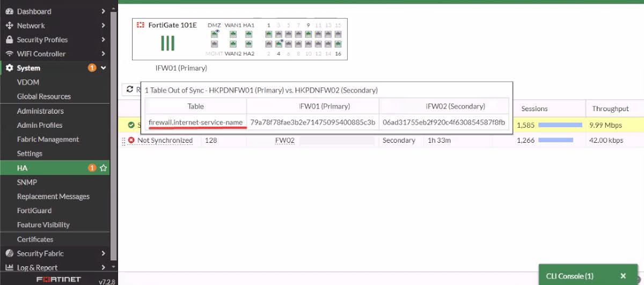Screen dimensions: 644x285
Task: Expand the Security Profiles menu chevron
Action: click(x=103, y=40)
